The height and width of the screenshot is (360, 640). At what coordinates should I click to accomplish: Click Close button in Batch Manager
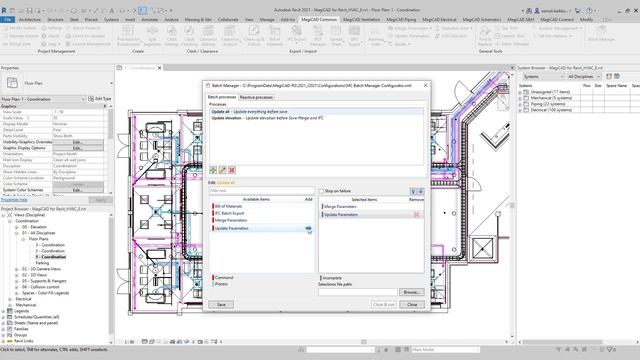click(x=412, y=304)
